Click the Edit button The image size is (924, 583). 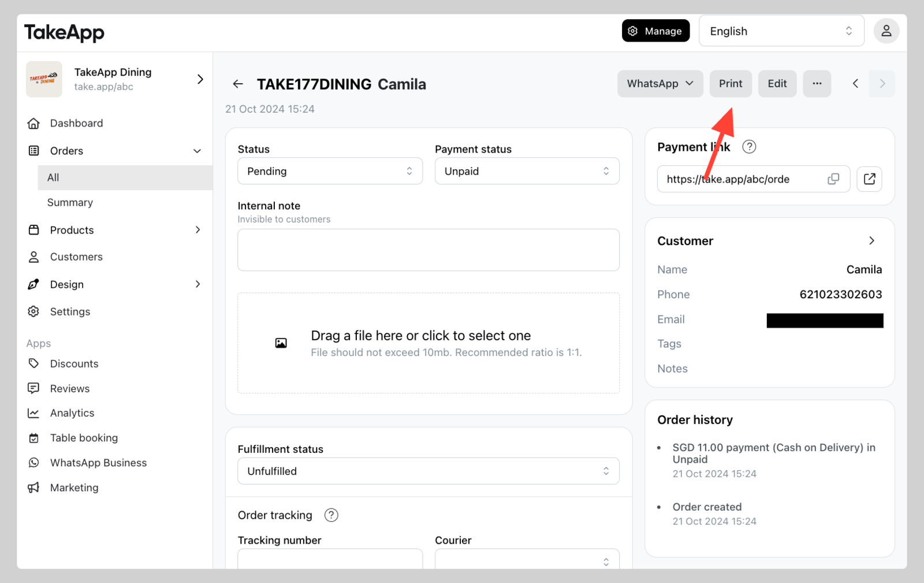coord(777,84)
